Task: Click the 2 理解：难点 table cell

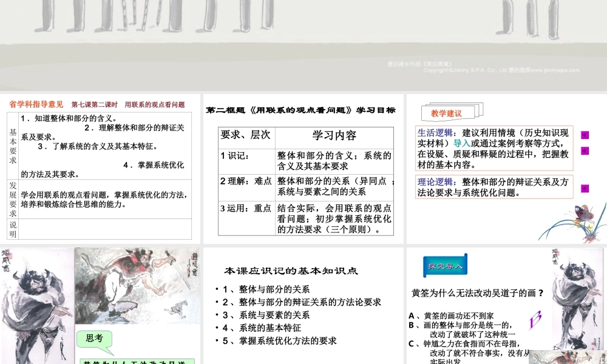Action: 246,187
